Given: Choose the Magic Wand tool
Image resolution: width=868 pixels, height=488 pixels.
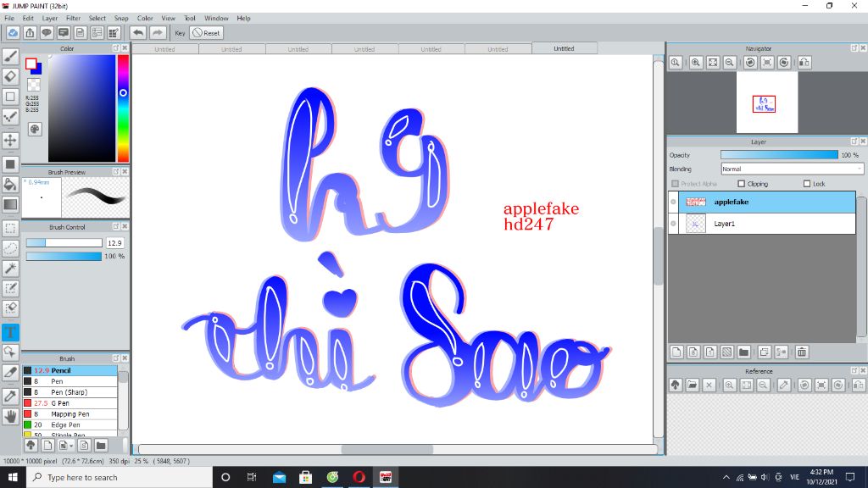Looking at the screenshot, I should 10,269.
